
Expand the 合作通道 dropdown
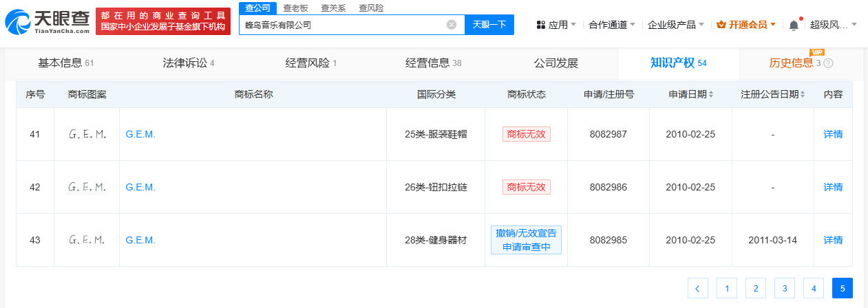[612, 25]
